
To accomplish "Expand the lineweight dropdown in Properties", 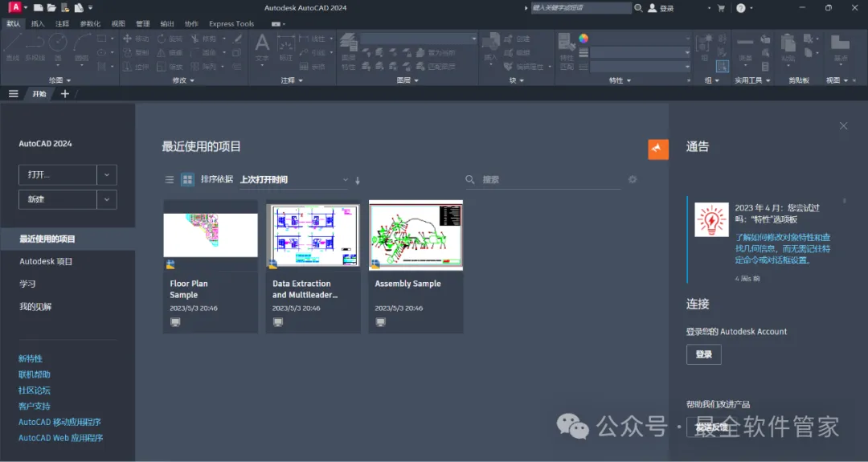I will tap(687, 52).
